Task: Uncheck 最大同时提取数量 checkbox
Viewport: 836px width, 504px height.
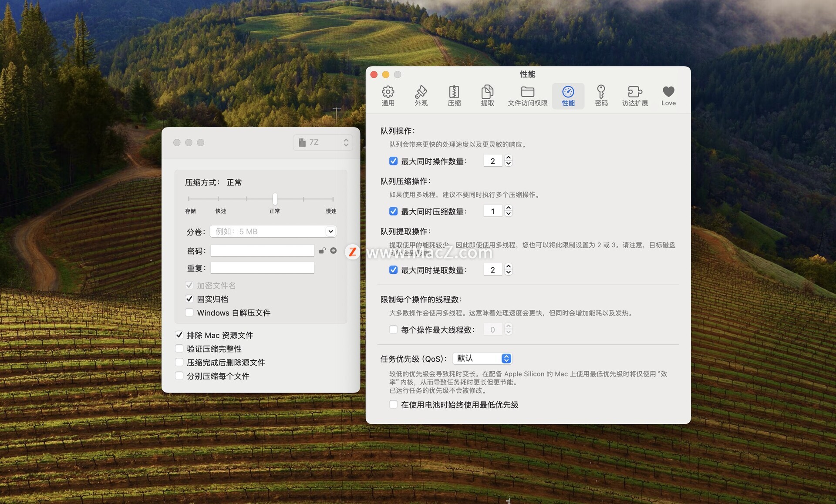Action: (393, 270)
